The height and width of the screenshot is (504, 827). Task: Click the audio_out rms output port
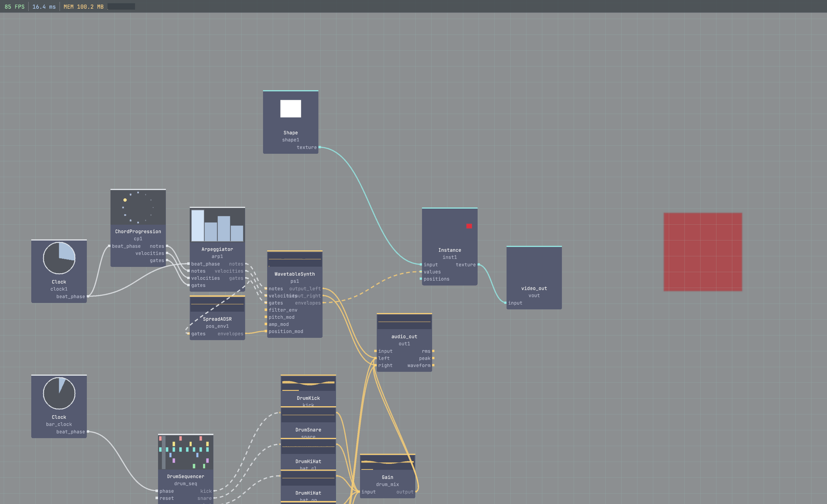click(433, 351)
